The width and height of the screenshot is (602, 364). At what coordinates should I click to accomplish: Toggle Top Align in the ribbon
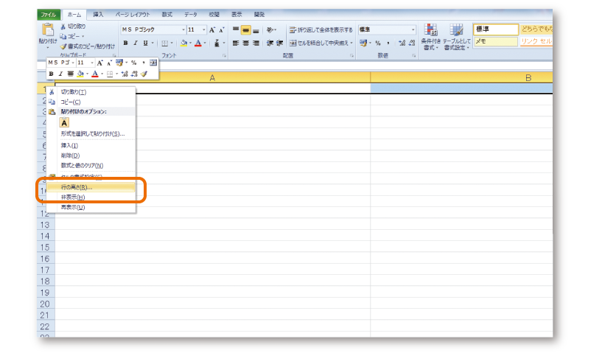coord(236,29)
